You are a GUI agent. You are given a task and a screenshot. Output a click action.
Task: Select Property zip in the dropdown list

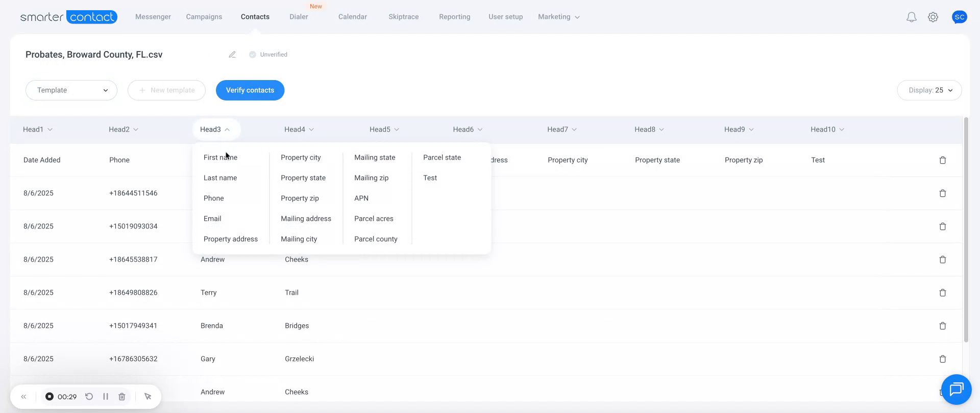point(300,198)
